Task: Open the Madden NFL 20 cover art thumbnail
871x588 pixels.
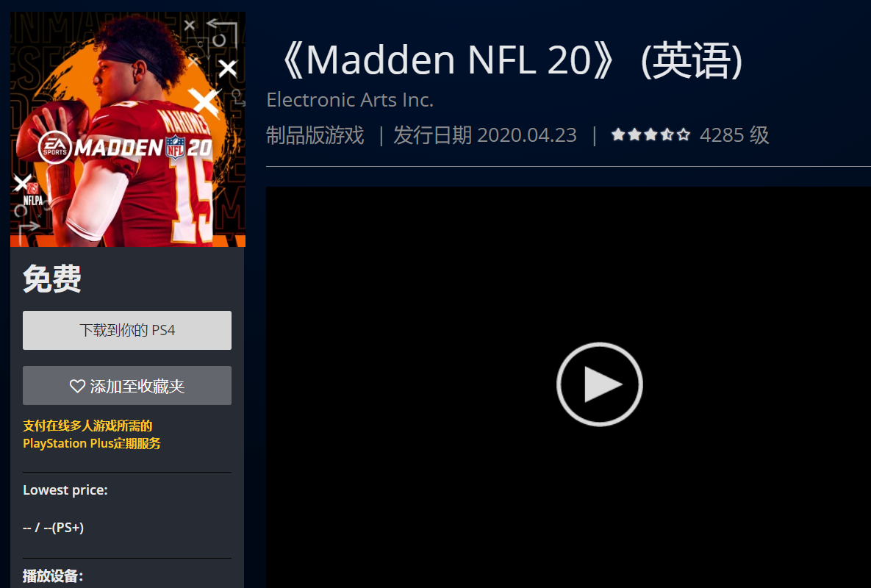Action: 128,129
